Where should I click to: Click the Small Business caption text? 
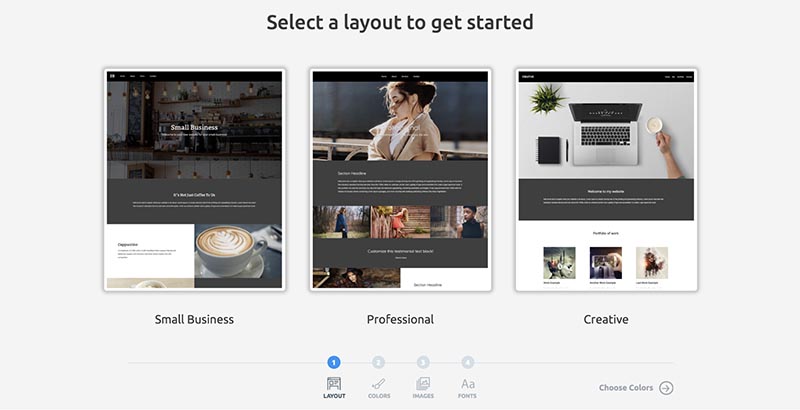(194, 320)
